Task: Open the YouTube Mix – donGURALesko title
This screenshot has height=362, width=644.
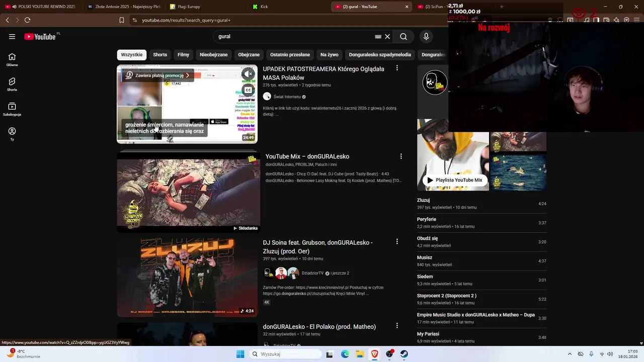Action: tap(307, 156)
